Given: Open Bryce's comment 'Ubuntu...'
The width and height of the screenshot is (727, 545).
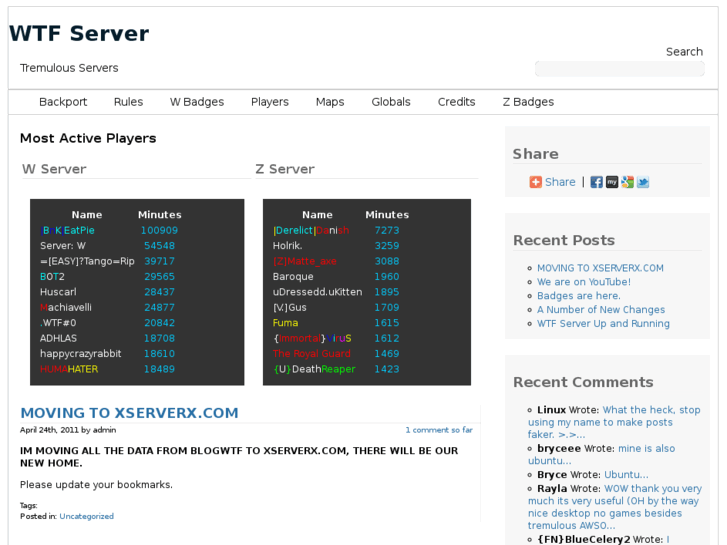Looking at the screenshot, I should click(x=626, y=475).
